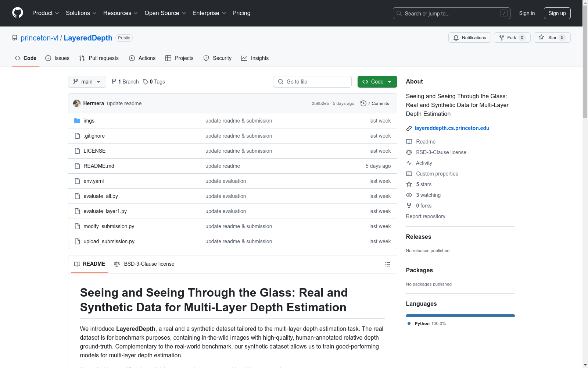Star the LayeredDepth repository

(552, 38)
